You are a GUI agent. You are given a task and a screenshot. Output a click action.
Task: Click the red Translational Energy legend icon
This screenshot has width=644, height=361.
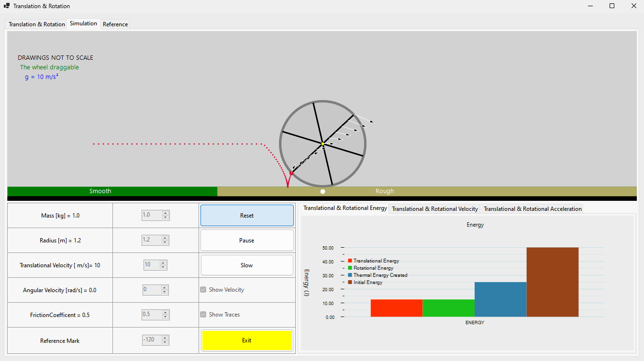(350, 261)
